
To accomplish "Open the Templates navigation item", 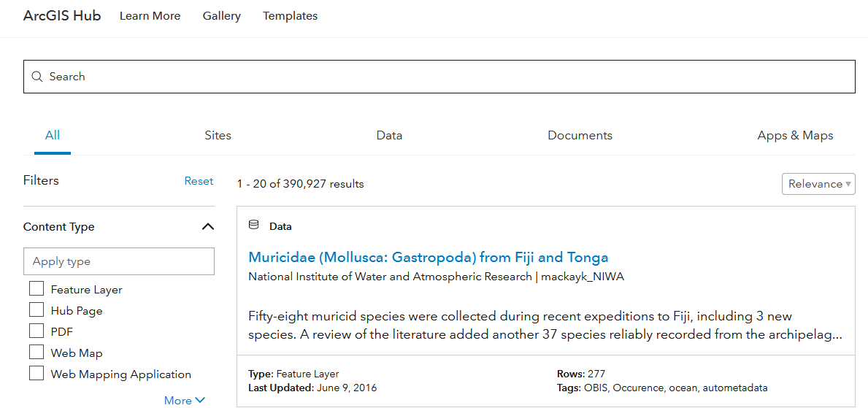I will [290, 16].
